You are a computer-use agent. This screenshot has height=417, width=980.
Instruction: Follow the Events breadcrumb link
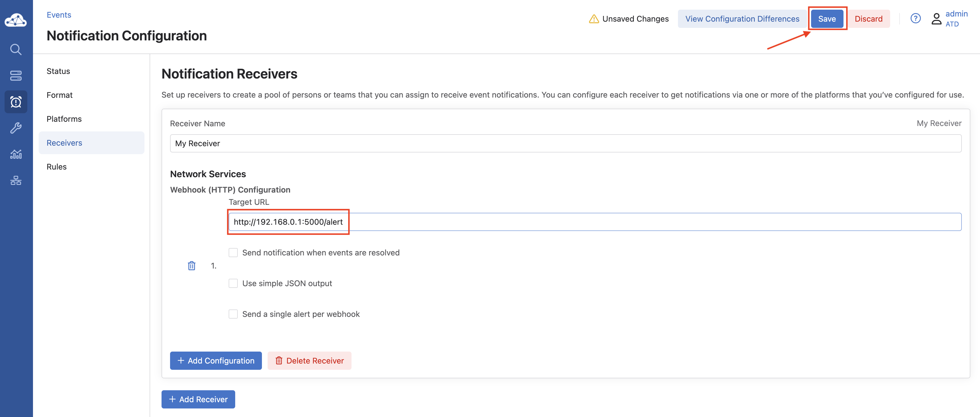pyautogui.click(x=59, y=15)
